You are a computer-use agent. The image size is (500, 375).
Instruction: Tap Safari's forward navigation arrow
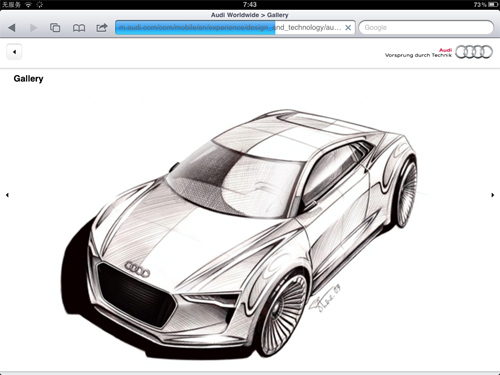point(33,28)
